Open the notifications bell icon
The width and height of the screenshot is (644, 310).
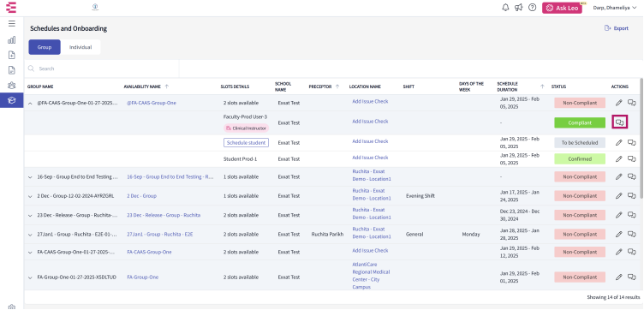[x=505, y=8]
